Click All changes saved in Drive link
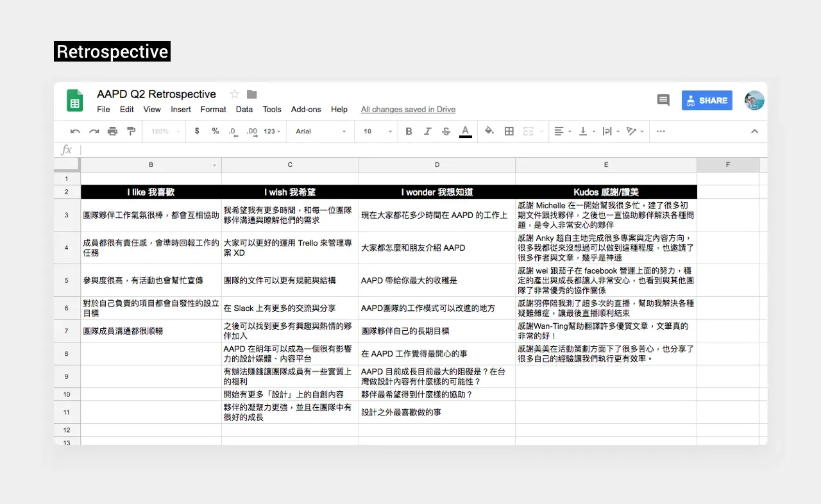 tap(408, 110)
